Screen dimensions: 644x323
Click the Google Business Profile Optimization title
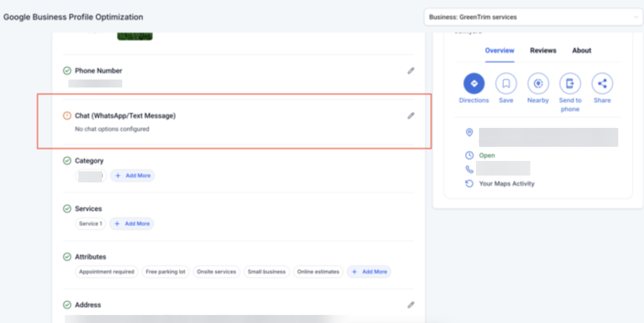[x=73, y=17]
